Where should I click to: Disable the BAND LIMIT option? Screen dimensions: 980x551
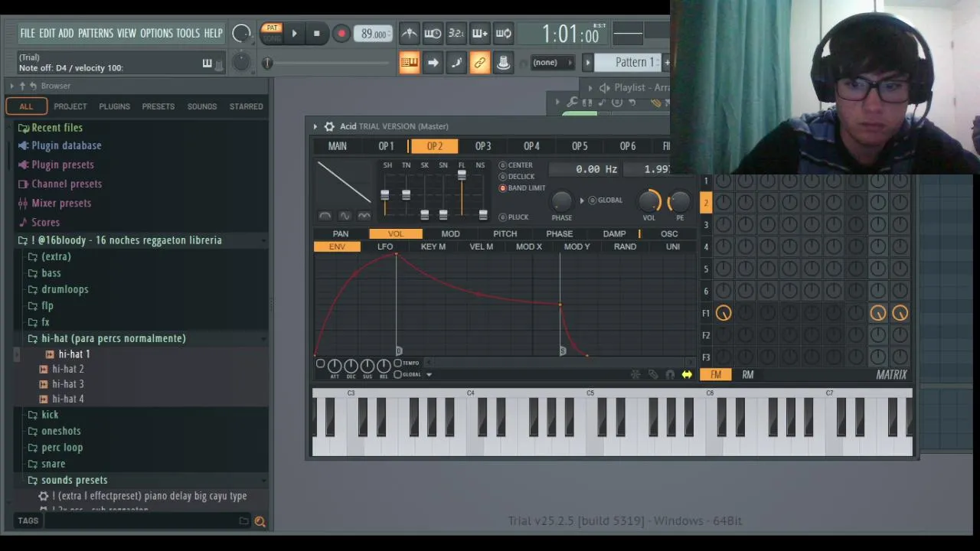pos(522,188)
